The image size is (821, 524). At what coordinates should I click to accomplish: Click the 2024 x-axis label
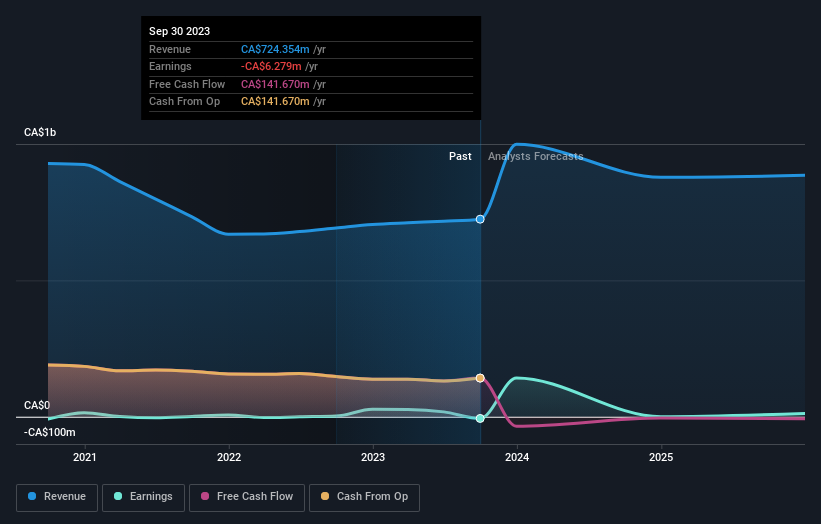(x=517, y=457)
